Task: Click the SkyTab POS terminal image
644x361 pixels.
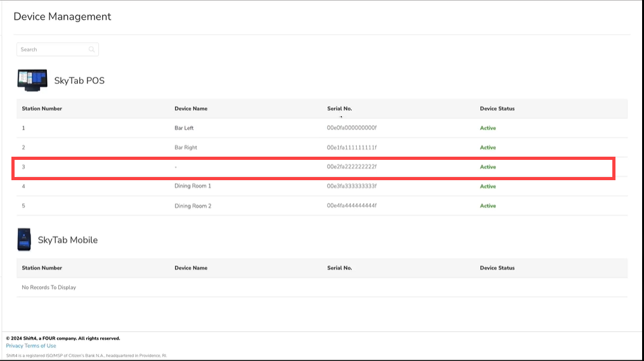Action: coord(32,80)
